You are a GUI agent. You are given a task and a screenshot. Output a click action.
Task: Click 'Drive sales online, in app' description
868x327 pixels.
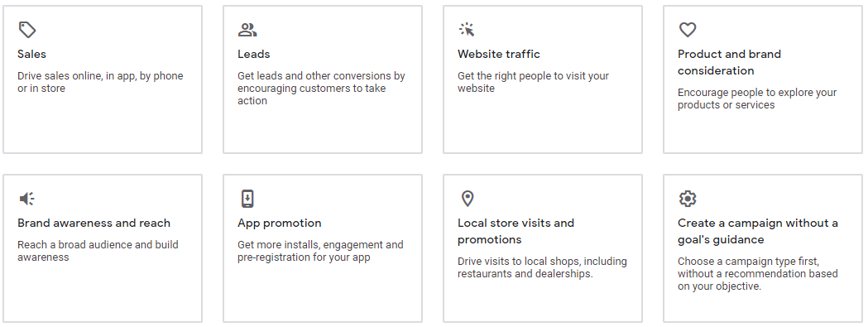pyautogui.click(x=100, y=82)
